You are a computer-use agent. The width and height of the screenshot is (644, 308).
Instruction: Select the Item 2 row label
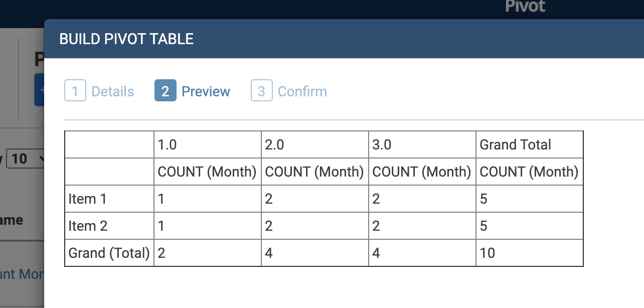pyautogui.click(x=88, y=226)
